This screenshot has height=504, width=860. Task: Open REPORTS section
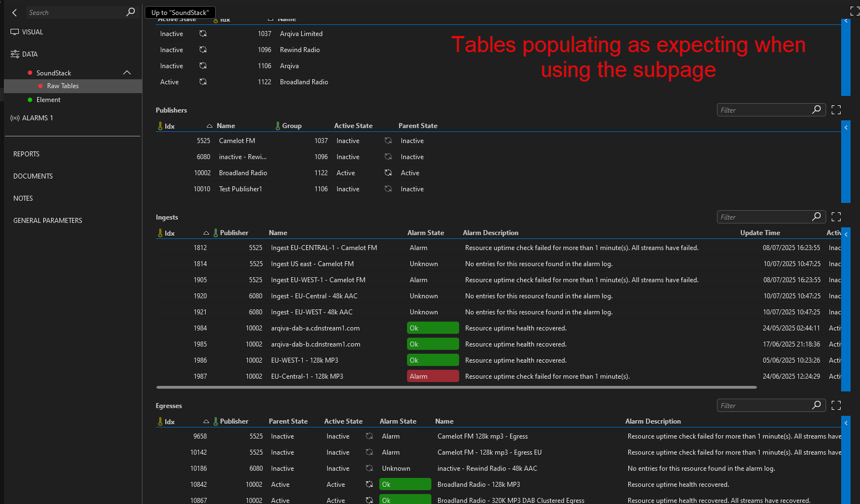click(x=27, y=154)
